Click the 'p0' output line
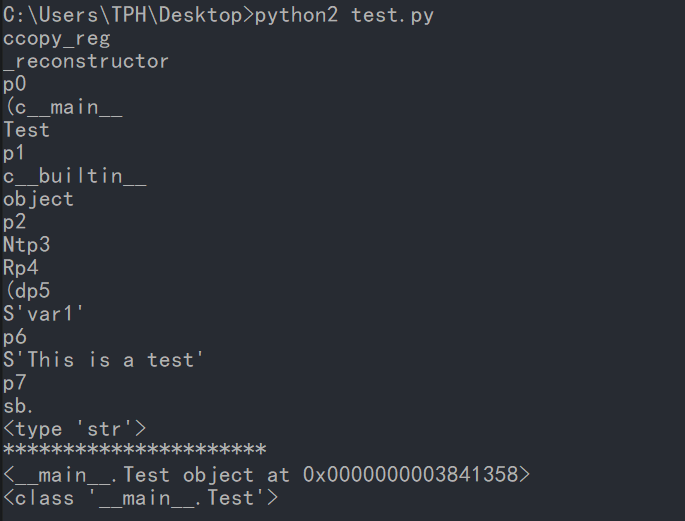Viewport: 685px width, 521px height. [x=15, y=85]
